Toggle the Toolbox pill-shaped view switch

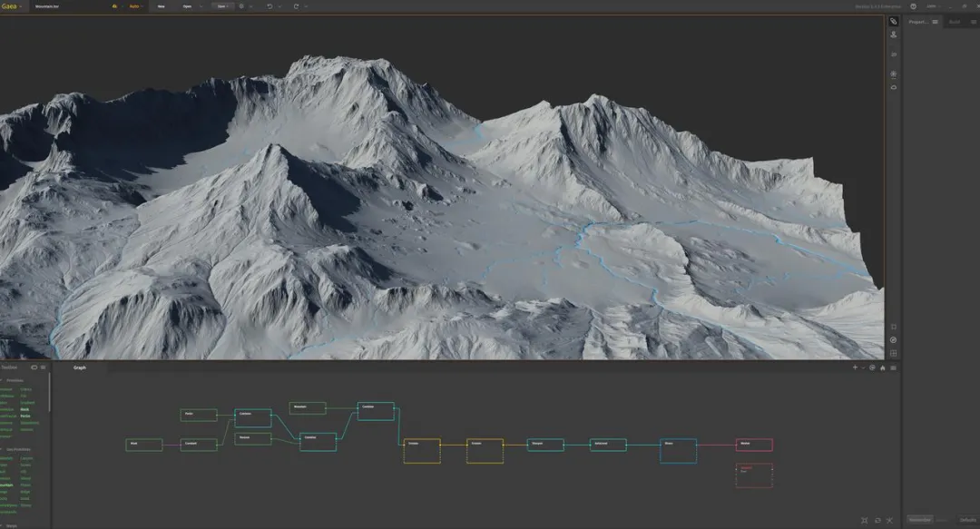click(x=34, y=367)
